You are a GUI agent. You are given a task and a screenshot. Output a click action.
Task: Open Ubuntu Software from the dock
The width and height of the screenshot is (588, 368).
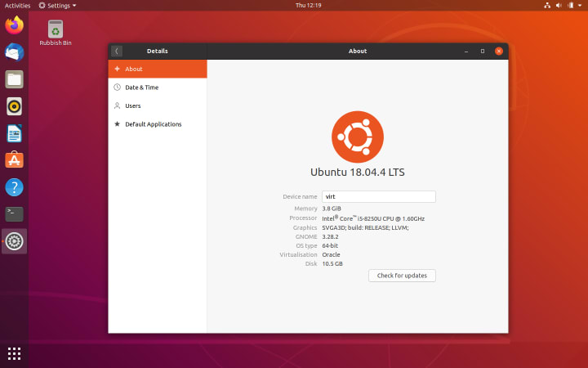[14, 160]
